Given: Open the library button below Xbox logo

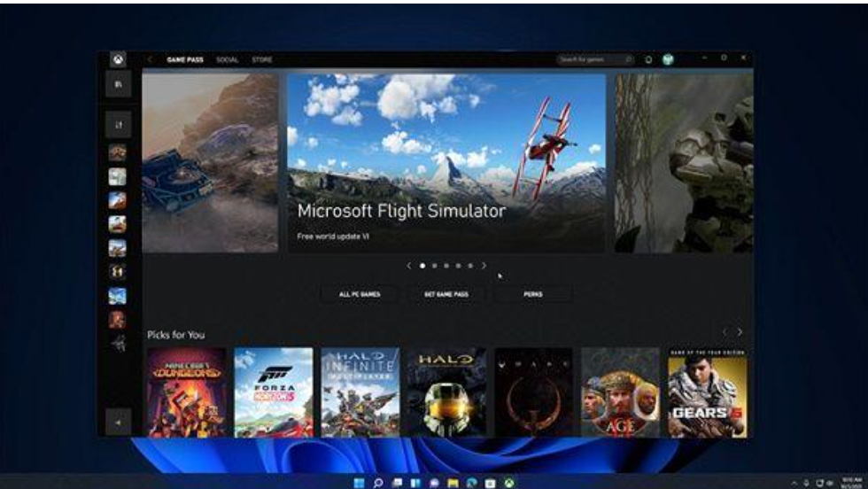Looking at the screenshot, I should pyautogui.click(x=118, y=84).
